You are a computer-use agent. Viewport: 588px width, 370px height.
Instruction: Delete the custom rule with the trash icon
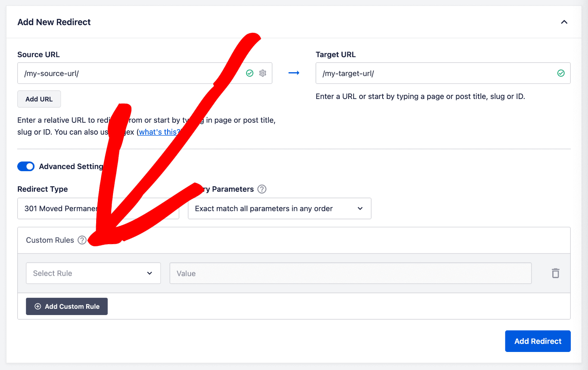pos(555,273)
